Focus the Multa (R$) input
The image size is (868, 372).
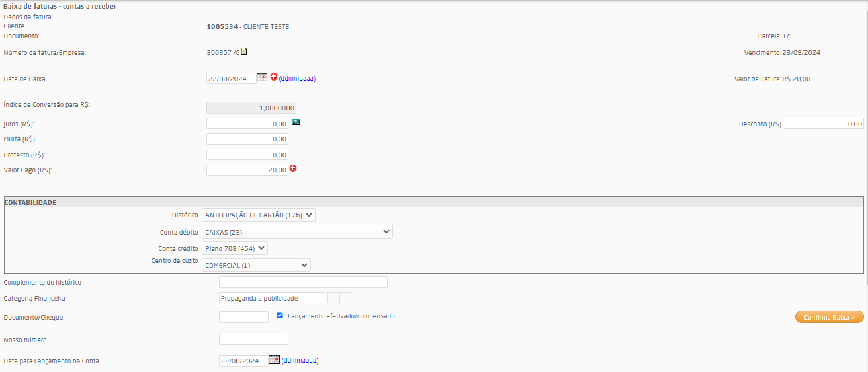coord(247,139)
